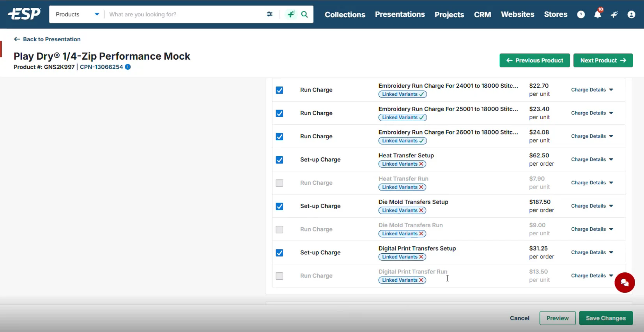Click Linked Variants badge for 24001 stitch run charge

[403, 94]
